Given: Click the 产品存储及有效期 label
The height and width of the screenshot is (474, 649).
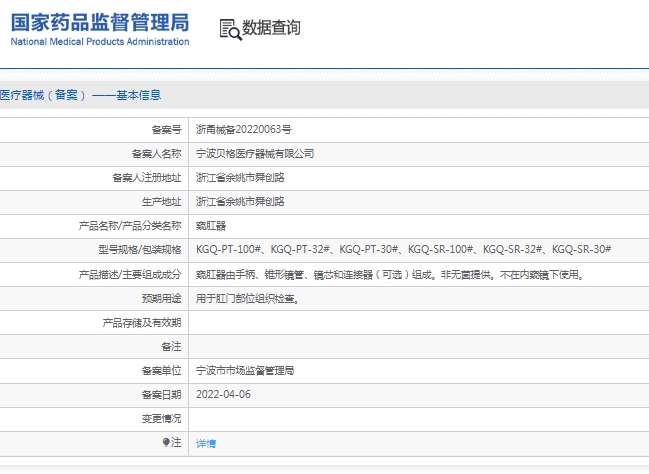Looking at the screenshot, I should [142, 322].
